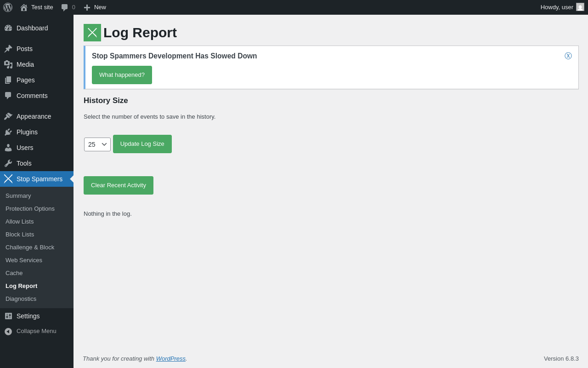
Task: Click the plus icon for New content
Action: (87, 7)
